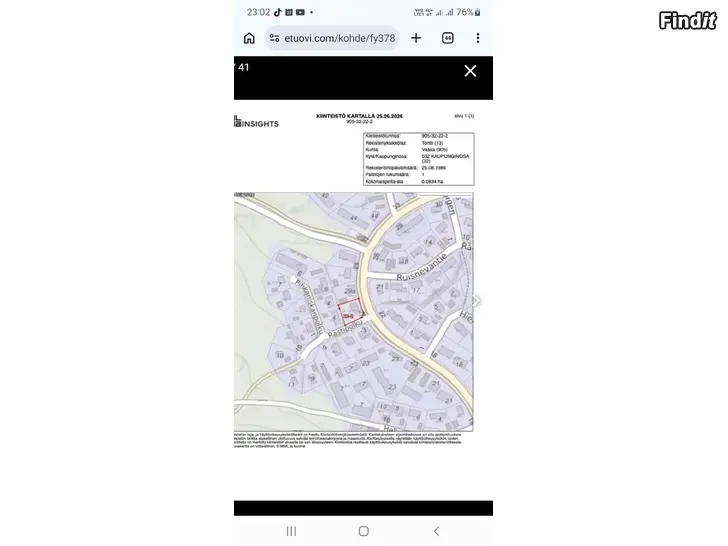Viewport: 728px width, 546px height.
Task: Click the Ruisnevantie street label
Action: pos(422,267)
